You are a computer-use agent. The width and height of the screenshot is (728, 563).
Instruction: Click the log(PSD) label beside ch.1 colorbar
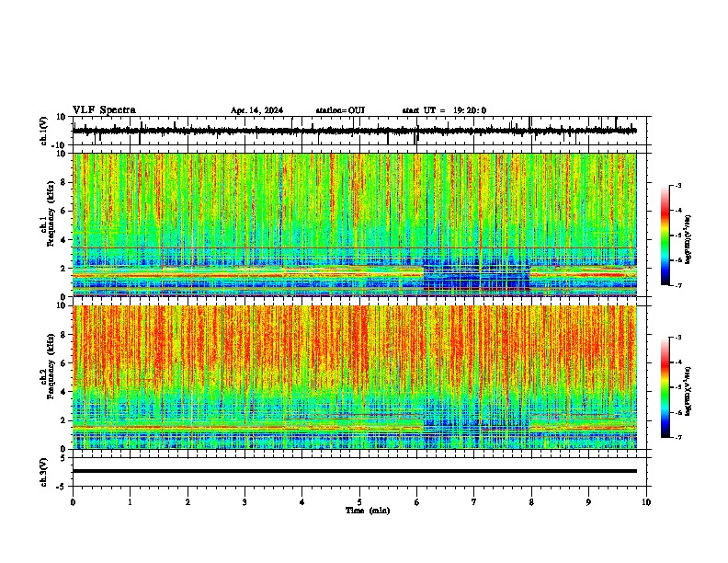[688, 240]
